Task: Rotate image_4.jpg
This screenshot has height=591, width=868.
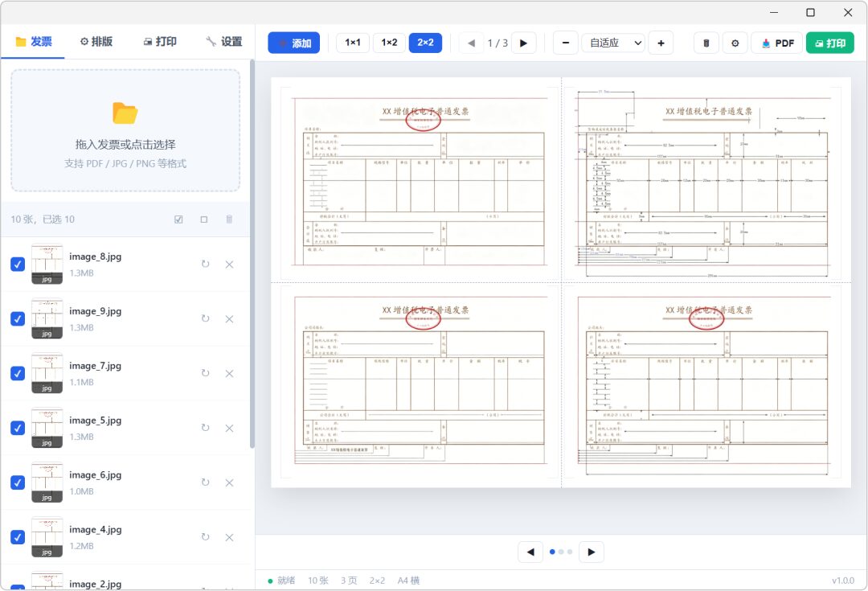Action: [206, 537]
